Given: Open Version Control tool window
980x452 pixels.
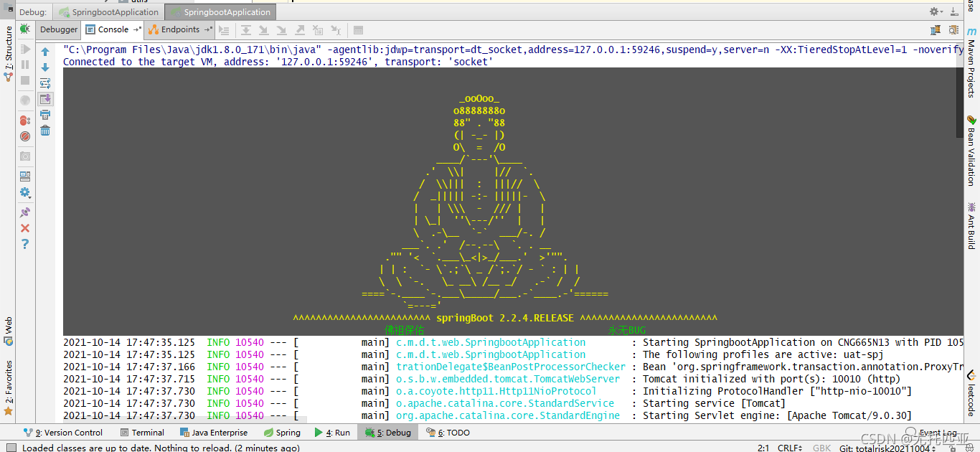Looking at the screenshot, I should pos(63,433).
